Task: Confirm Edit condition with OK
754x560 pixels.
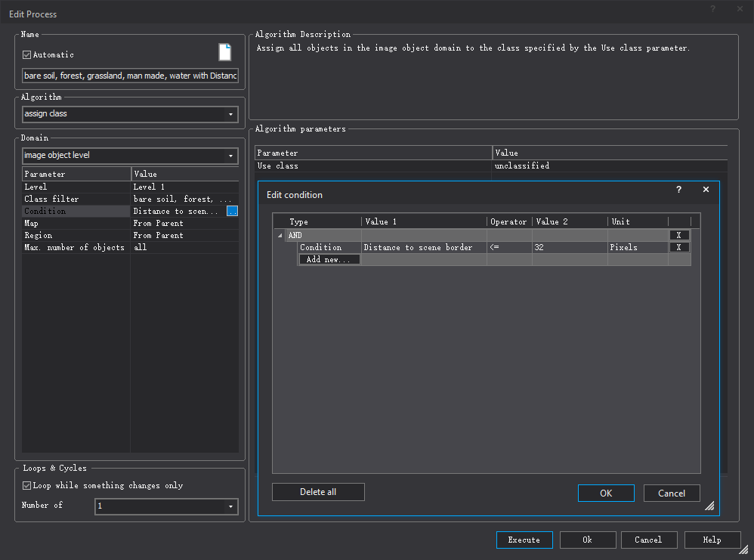Action: click(605, 493)
